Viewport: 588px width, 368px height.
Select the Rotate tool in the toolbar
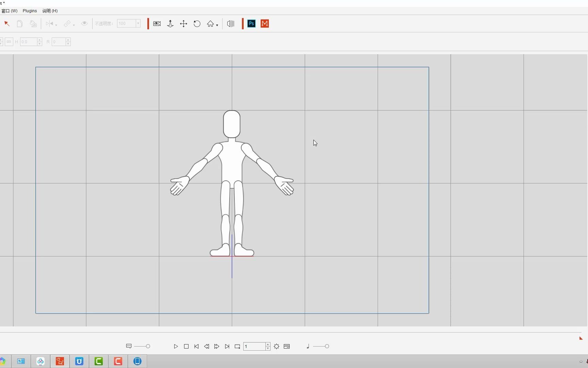(197, 24)
